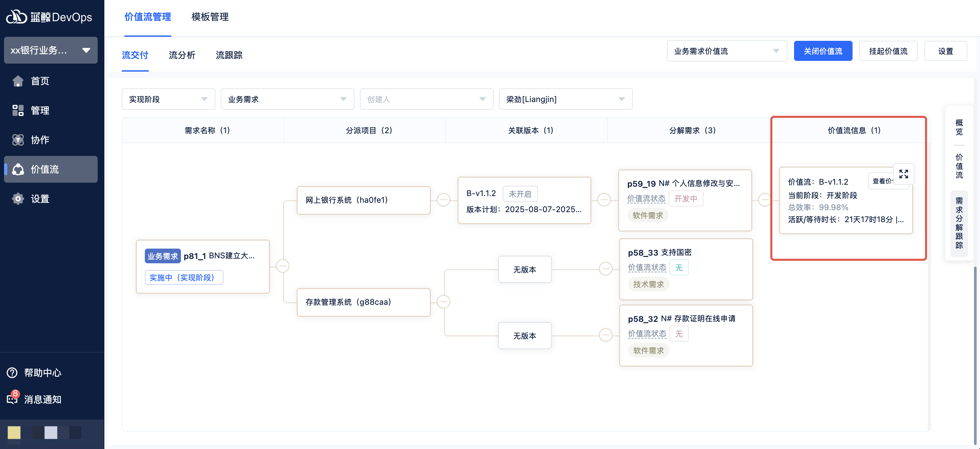The width and height of the screenshot is (980, 449).
Task: Expand the 业务需求价值流 dropdown
Action: point(726,51)
